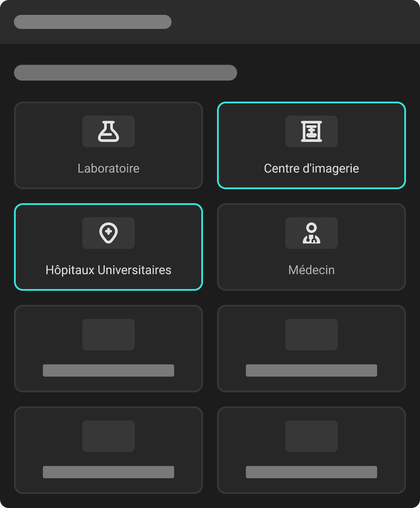Click the "Médecin" text label
The height and width of the screenshot is (508, 420).
click(x=311, y=270)
